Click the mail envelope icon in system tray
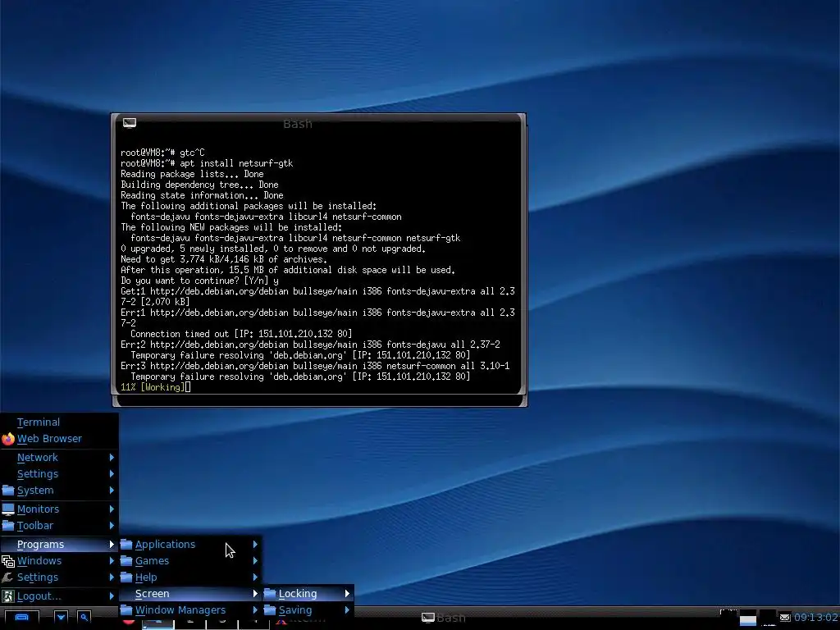This screenshot has height=630, width=840. tap(785, 618)
